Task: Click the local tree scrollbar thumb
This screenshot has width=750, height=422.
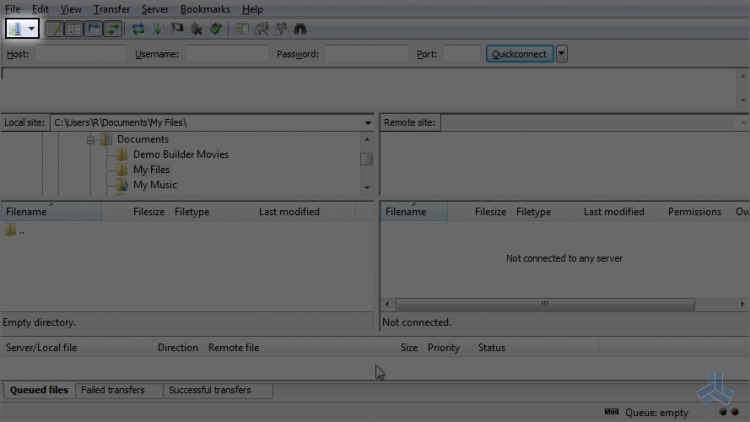Action: tap(366, 159)
